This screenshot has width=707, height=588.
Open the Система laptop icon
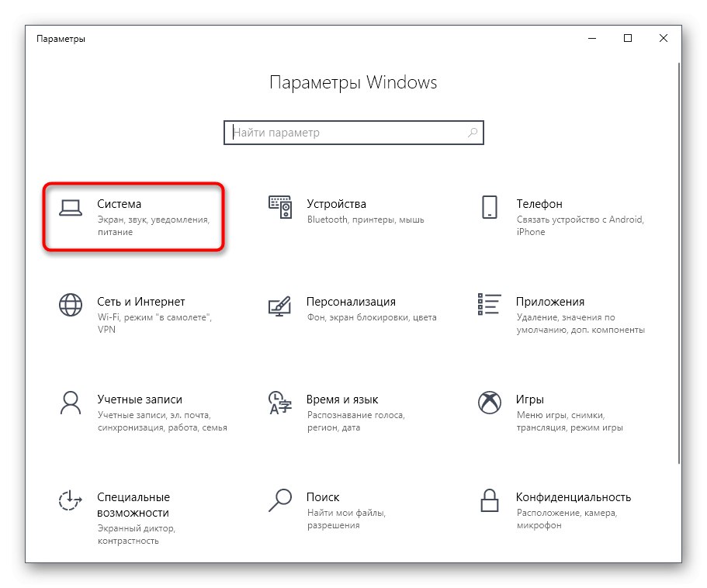tap(71, 208)
